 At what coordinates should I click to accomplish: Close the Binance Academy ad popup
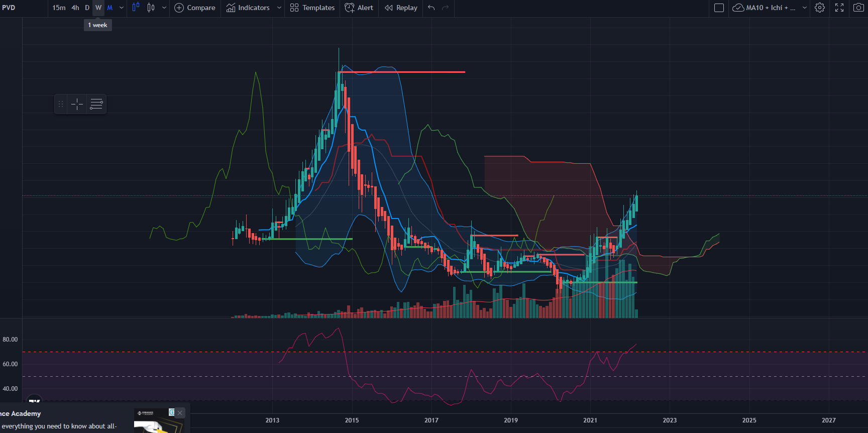[x=180, y=413]
